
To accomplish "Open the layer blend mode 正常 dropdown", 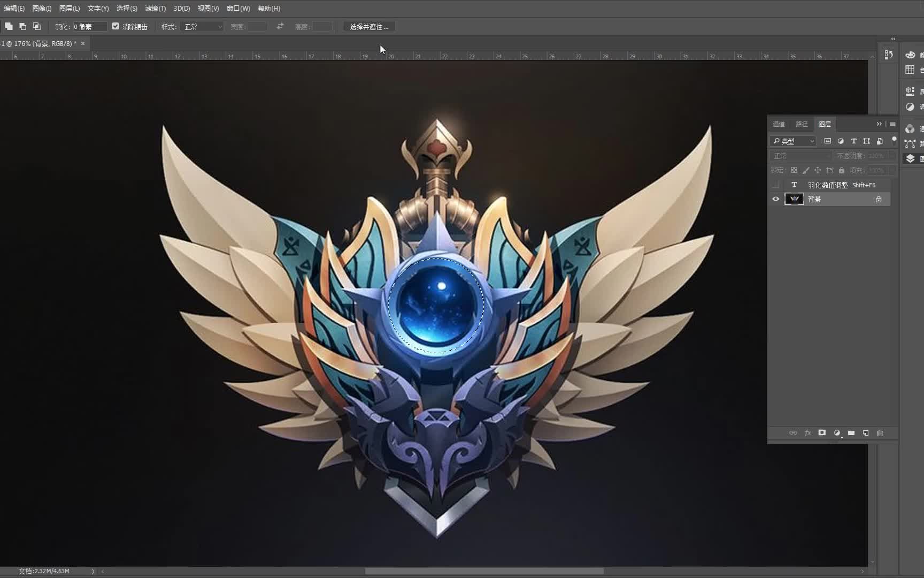I will point(801,156).
